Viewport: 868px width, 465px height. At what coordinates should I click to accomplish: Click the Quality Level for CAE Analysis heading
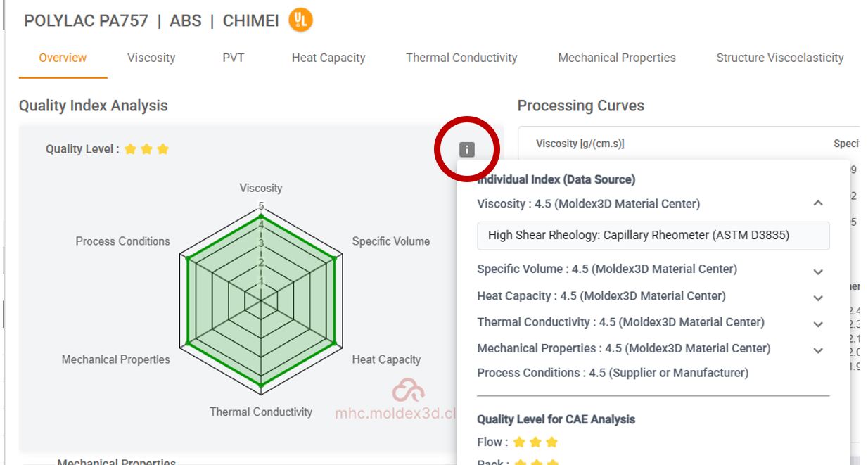click(556, 419)
